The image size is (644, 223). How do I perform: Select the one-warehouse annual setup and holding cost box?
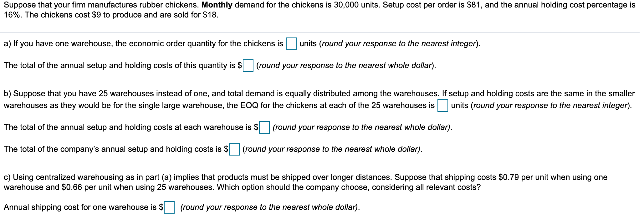(x=248, y=65)
